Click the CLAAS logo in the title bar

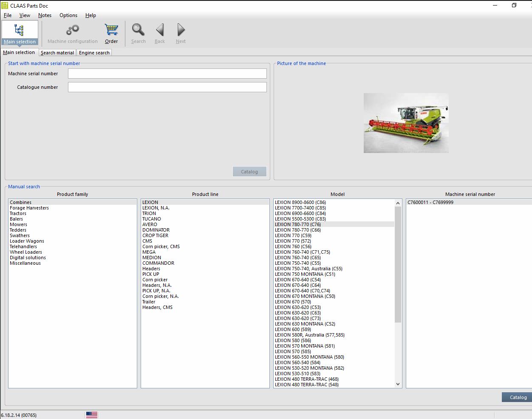click(4, 6)
